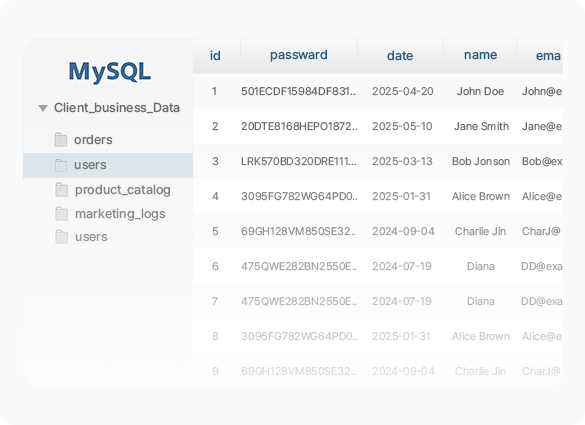Open the orders table label
Screen dimensions: 585x425
(93, 140)
